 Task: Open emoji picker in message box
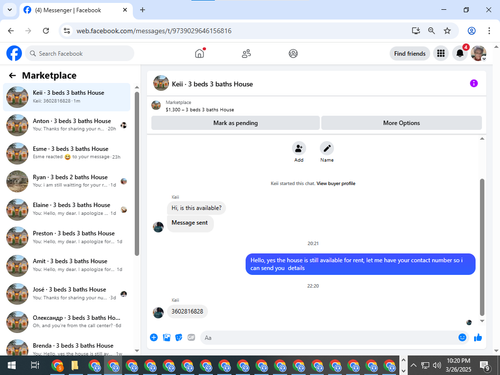tap(462, 337)
